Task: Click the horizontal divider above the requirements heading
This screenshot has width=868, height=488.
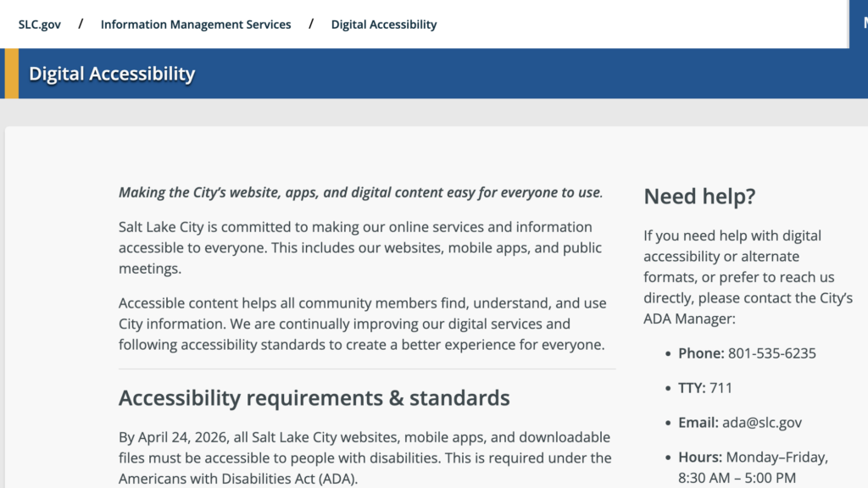Action: [367, 369]
